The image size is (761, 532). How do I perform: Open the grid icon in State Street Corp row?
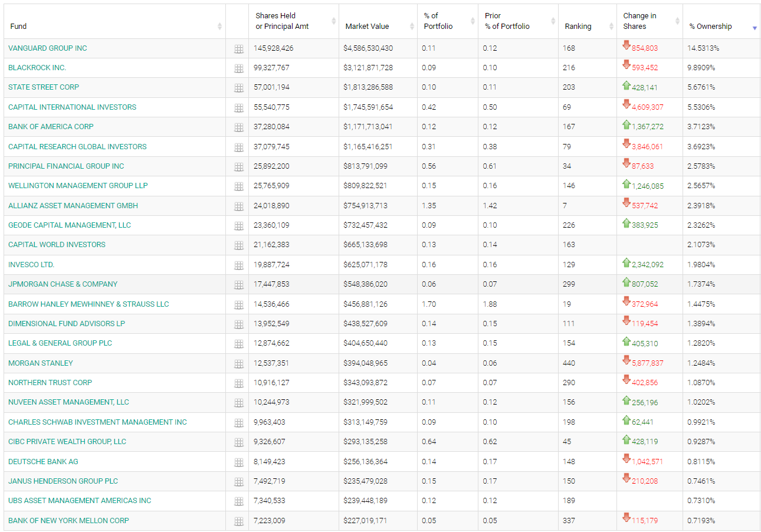(x=238, y=88)
